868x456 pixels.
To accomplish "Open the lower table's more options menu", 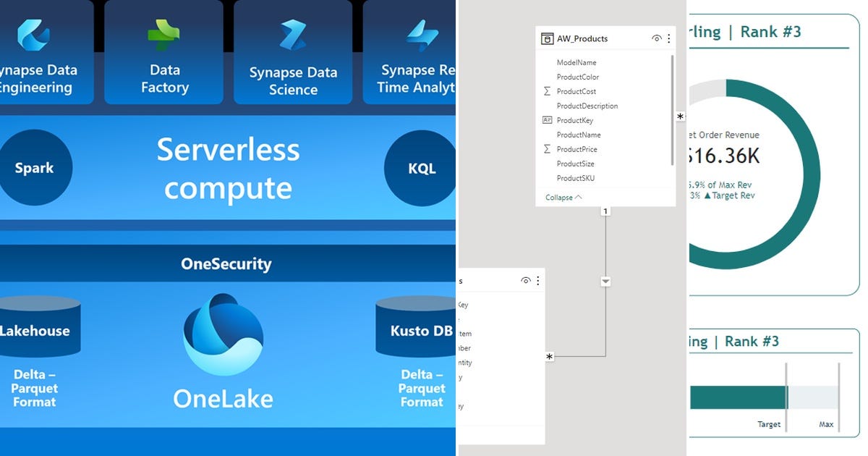I will (x=537, y=280).
